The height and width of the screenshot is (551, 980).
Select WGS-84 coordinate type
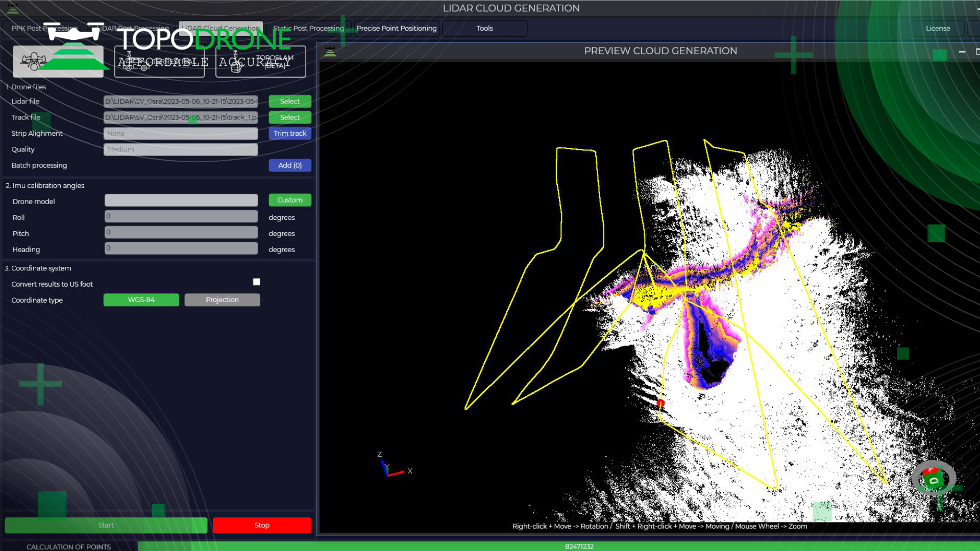[x=141, y=300]
